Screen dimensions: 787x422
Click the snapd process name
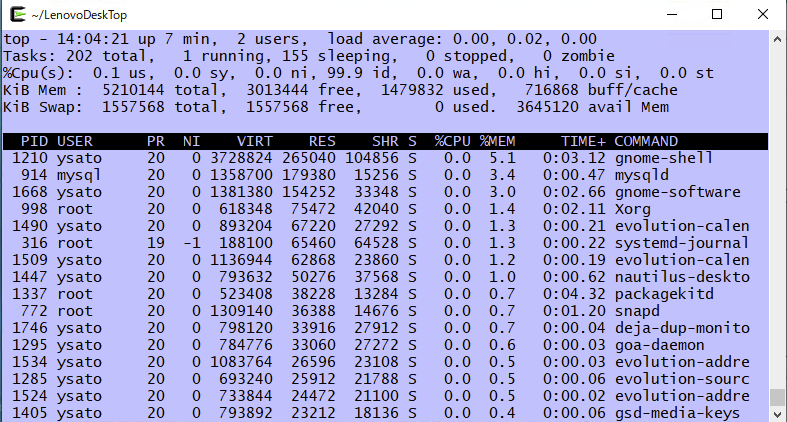pos(637,312)
